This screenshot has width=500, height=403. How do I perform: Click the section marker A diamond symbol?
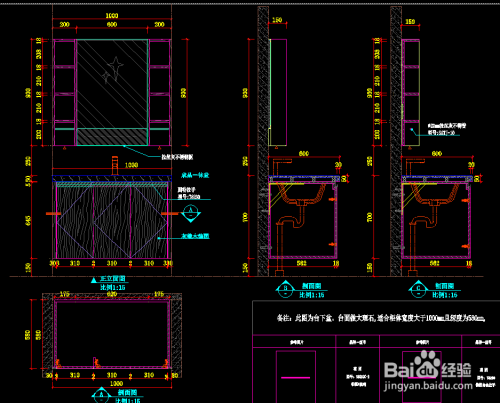[191, 214]
